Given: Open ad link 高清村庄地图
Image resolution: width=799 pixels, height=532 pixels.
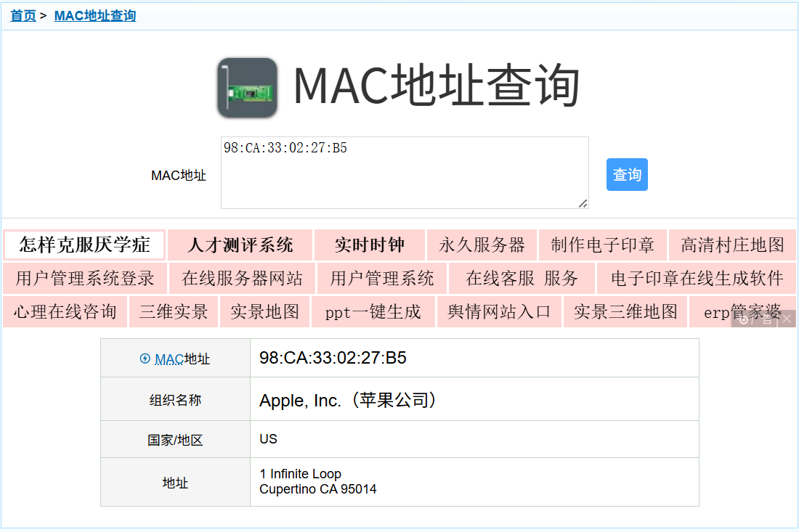Looking at the screenshot, I should pyautogui.click(x=732, y=245).
